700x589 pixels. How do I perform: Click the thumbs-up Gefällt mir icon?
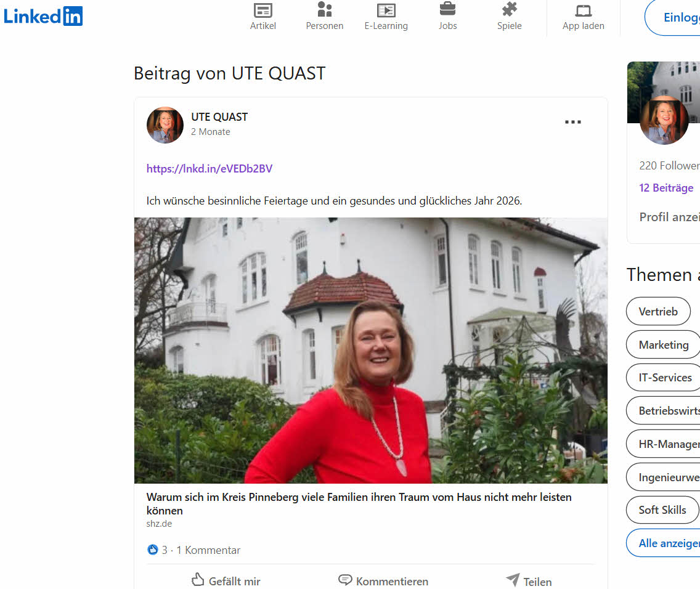tap(198, 580)
